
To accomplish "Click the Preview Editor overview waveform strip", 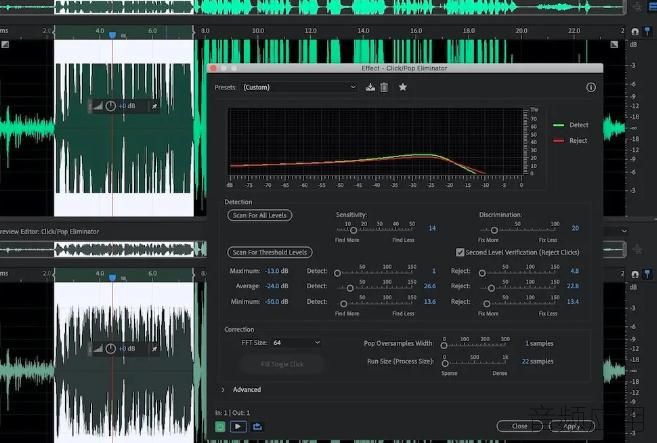I will pyautogui.click(x=103, y=249).
